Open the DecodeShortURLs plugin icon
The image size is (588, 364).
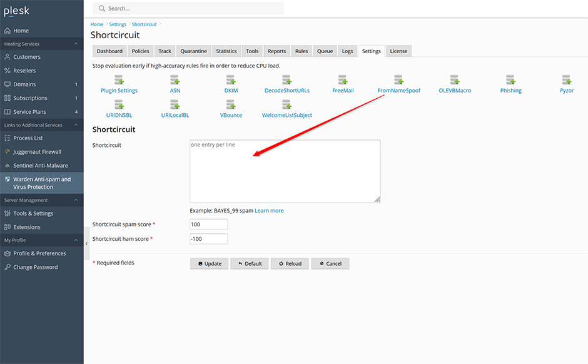tap(287, 80)
